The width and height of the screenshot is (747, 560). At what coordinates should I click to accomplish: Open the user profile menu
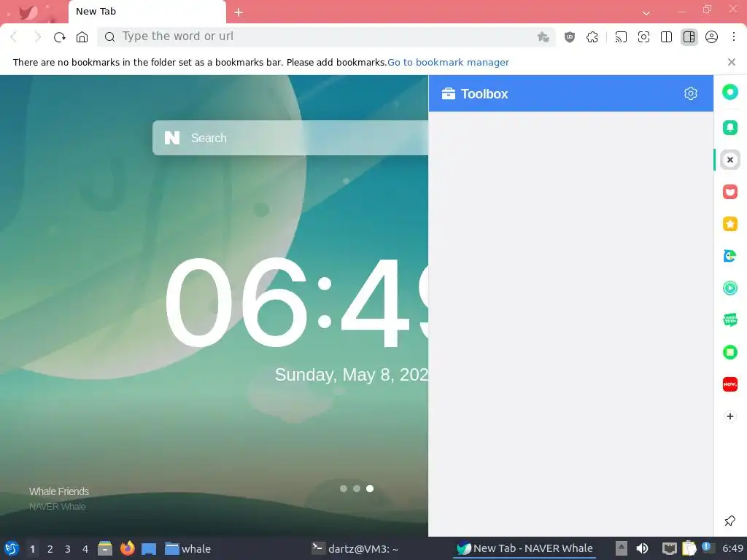click(x=711, y=36)
